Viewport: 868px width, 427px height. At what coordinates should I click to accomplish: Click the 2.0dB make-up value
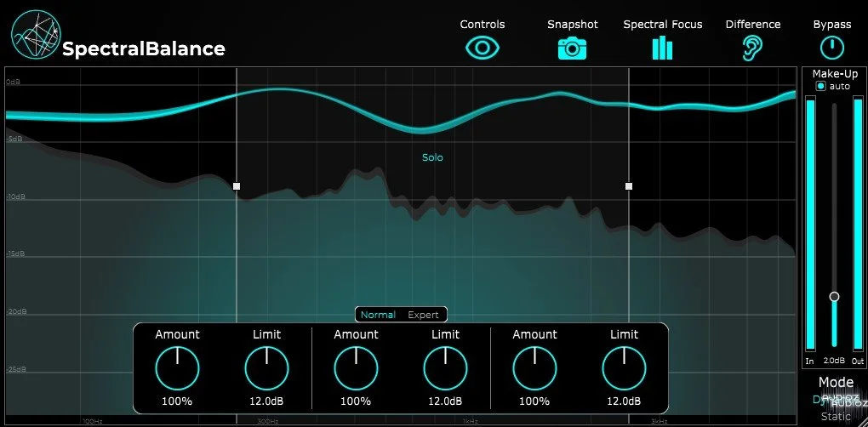834,361
